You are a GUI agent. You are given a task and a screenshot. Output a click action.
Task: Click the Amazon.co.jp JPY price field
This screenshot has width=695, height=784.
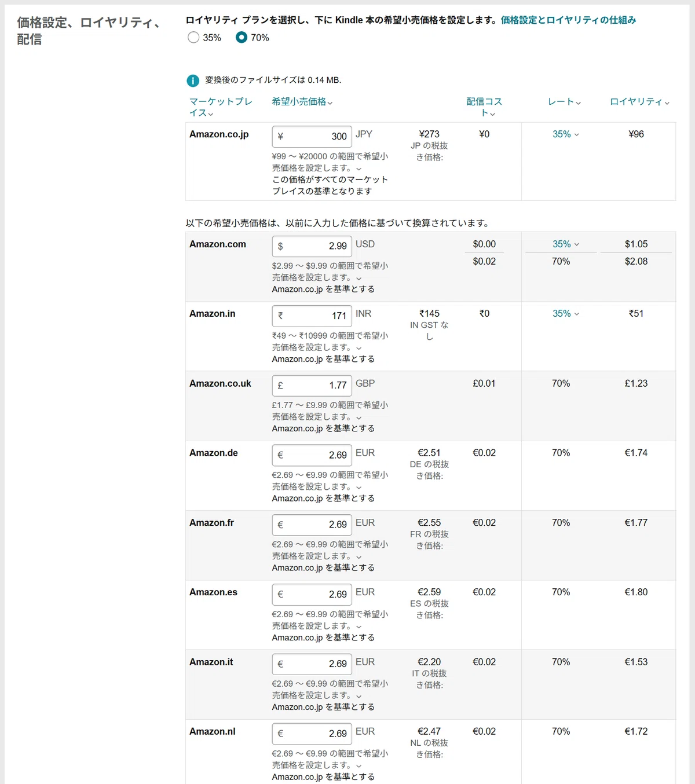(x=312, y=137)
